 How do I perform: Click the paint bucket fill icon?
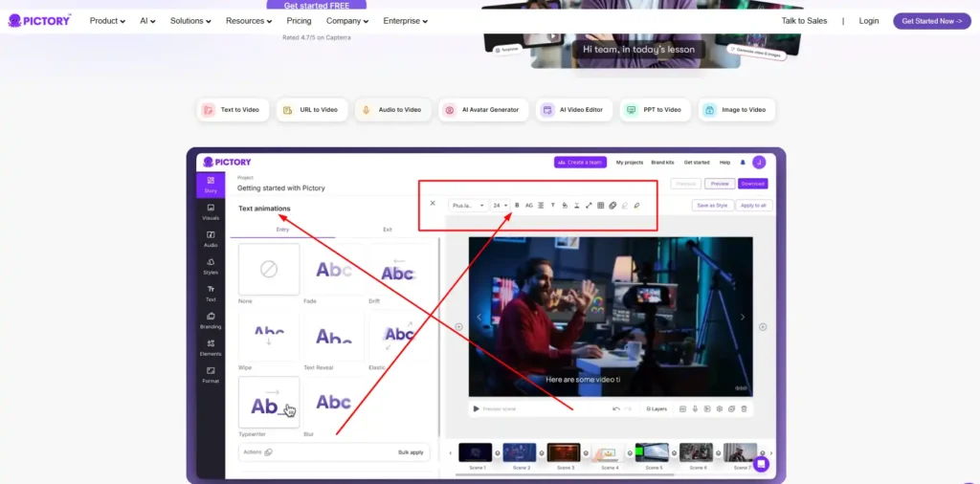pos(565,206)
